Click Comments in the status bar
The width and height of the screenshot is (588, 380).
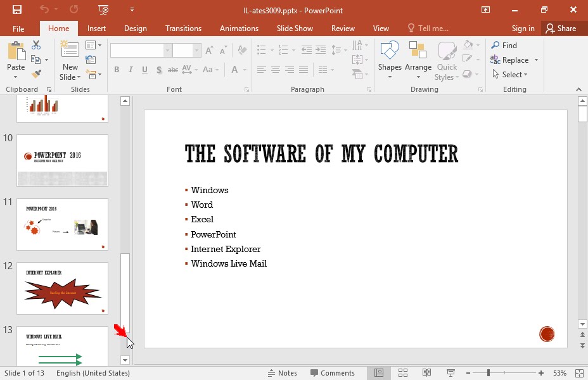tap(333, 373)
